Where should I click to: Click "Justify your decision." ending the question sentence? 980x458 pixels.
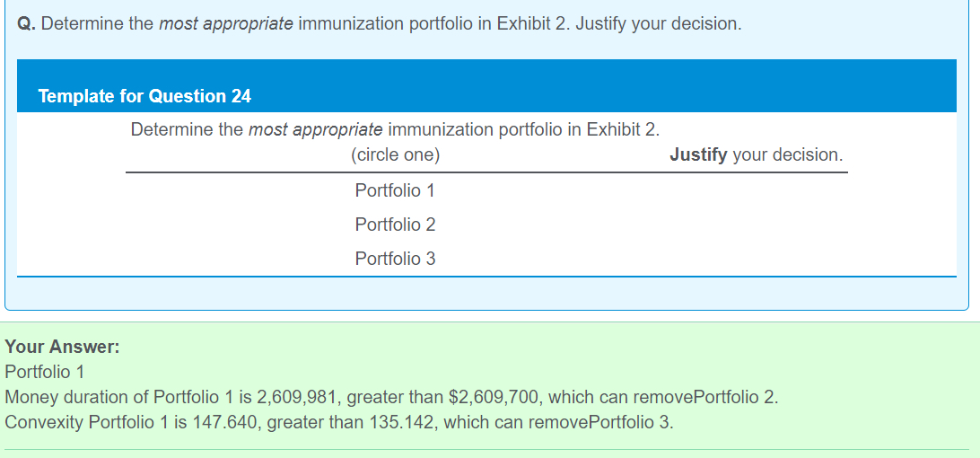pyautogui.click(x=659, y=23)
